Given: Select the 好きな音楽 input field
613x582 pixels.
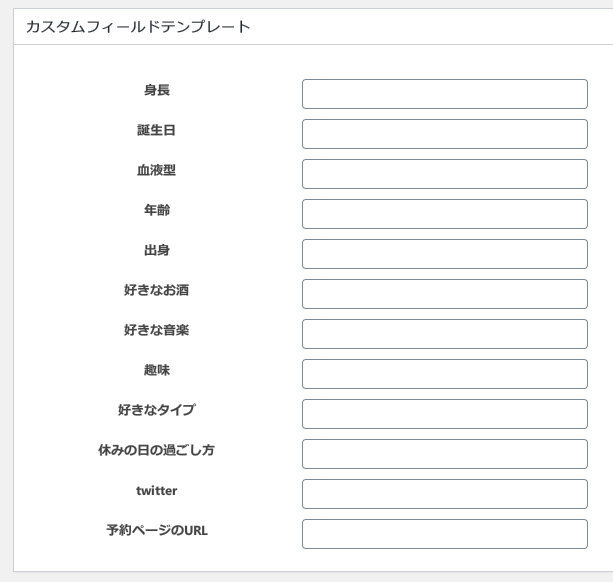Looking at the screenshot, I should pyautogui.click(x=444, y=334).
